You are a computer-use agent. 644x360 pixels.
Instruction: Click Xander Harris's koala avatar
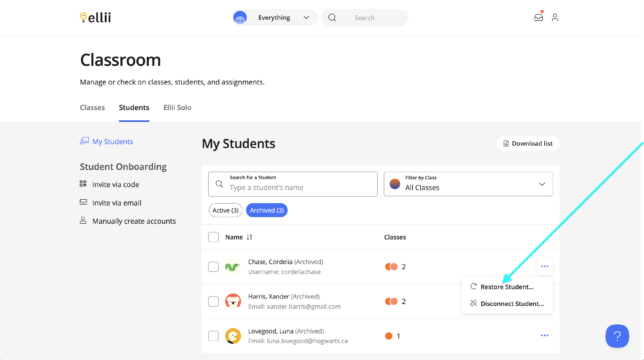(x=233, y=301)
